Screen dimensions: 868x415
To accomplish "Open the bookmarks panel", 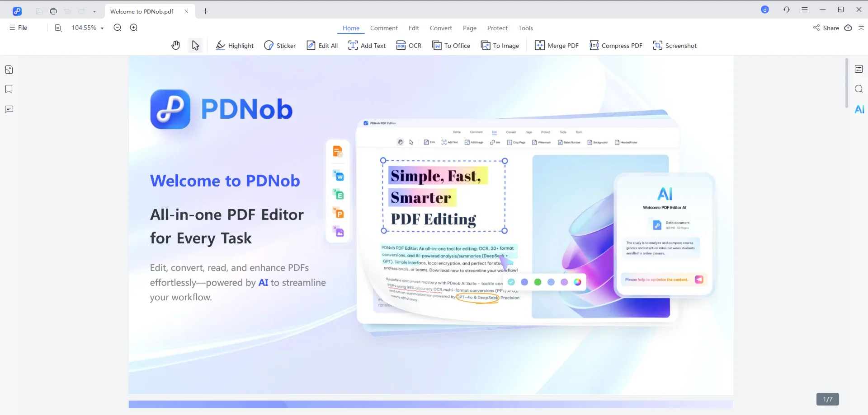I will (x=9, y=89).
